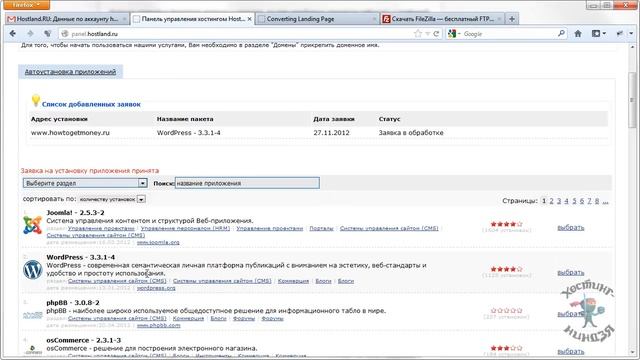Viewport: 640px width, 360px height.
Task: Open the wordpress.org link
Action: (x=156, y=288)
